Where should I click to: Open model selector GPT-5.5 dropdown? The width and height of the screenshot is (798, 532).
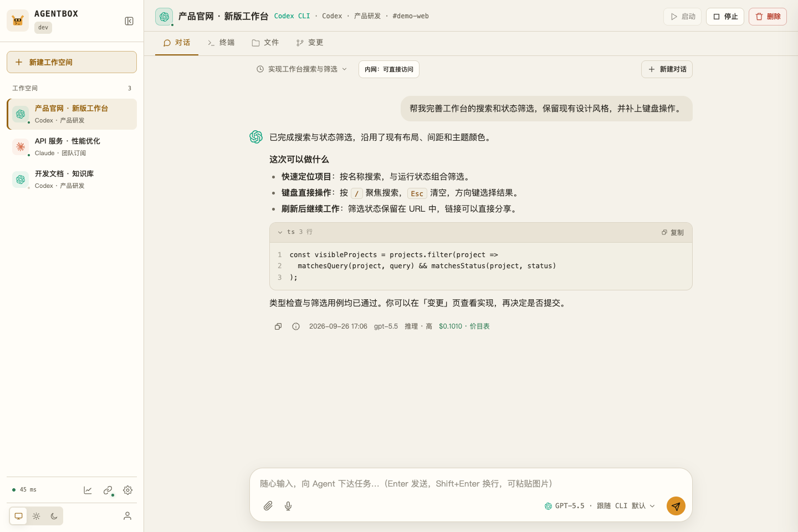point(600,506)
